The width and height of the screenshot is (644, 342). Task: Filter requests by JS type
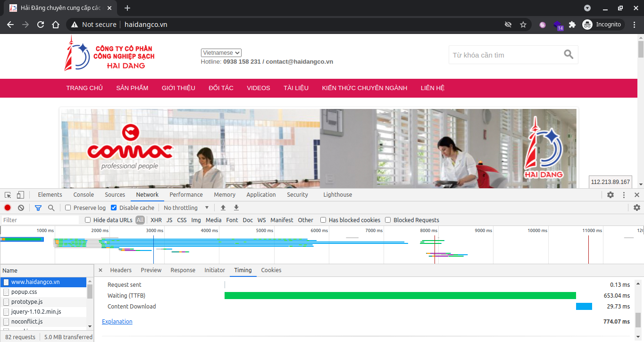coord(169,220)
